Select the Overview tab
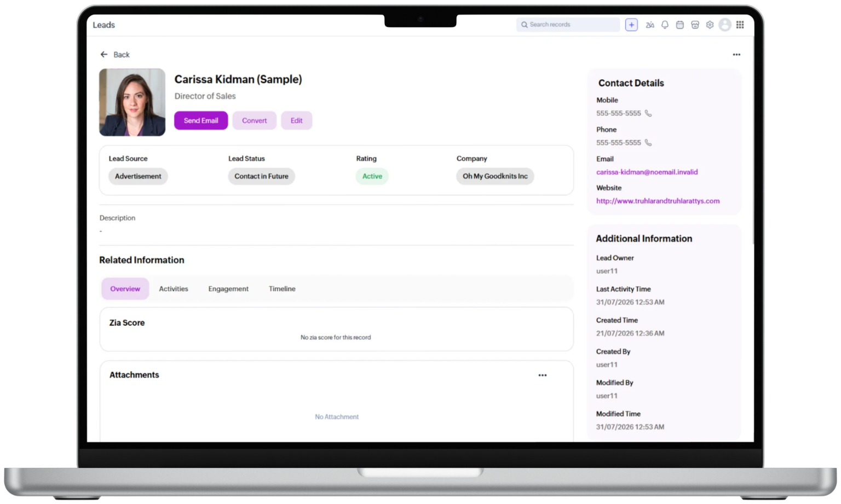The width and height of the screenshot is (841, 504). [125, 289]
